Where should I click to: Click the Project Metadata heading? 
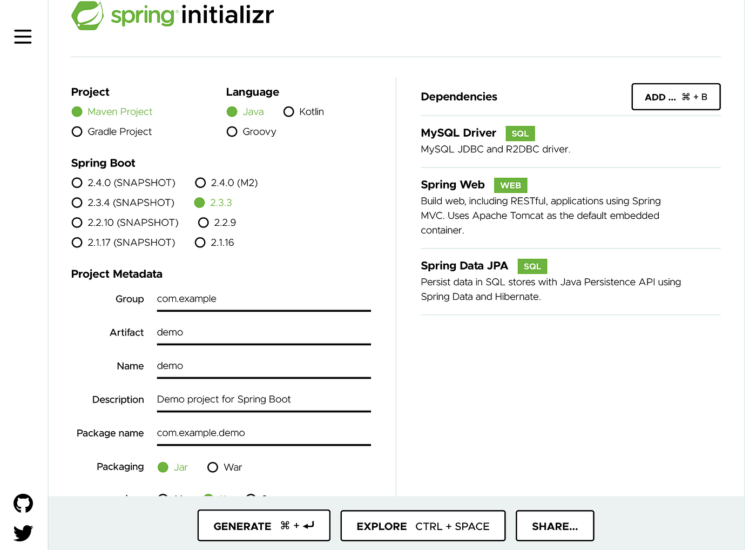tap(117, 274)
